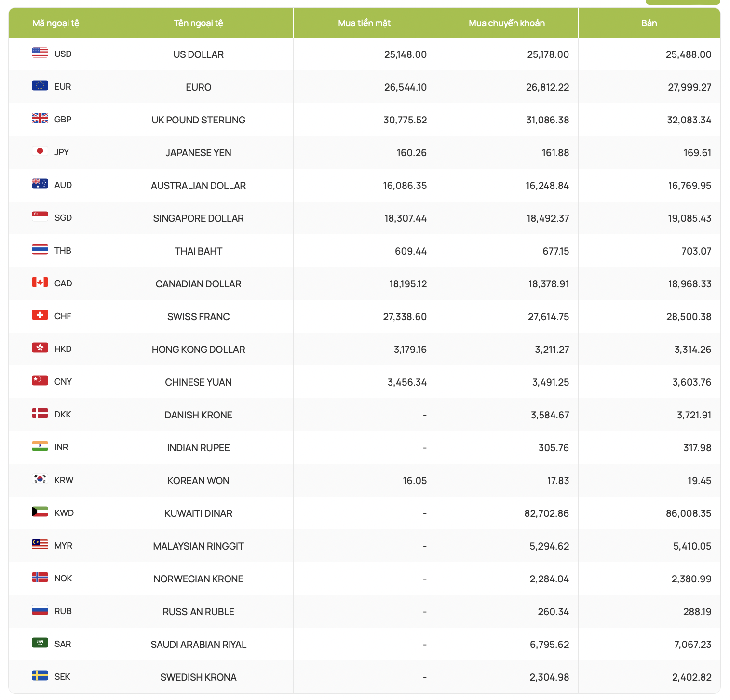Image resolution: width=730 pixels, height=700 pixels.
Task: Click the KRW currency code text
Action: pos(64,480)
